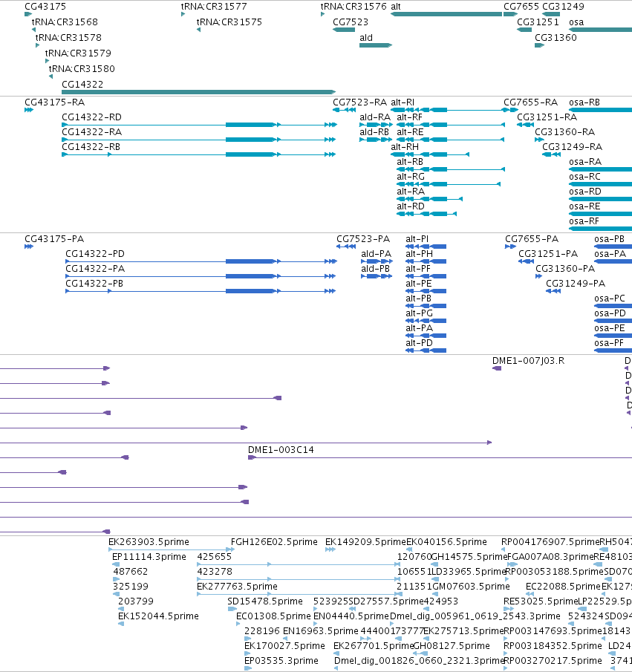This screenshot has width=632, height=672.
Task: Select the CG14322 gene bar
Action: click(198, 92)
